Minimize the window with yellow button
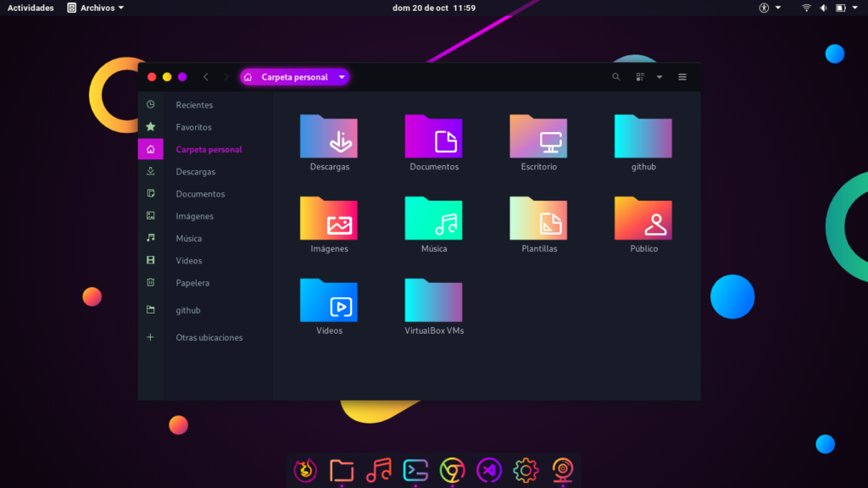 pyautogui.click(x=167, y=77)
